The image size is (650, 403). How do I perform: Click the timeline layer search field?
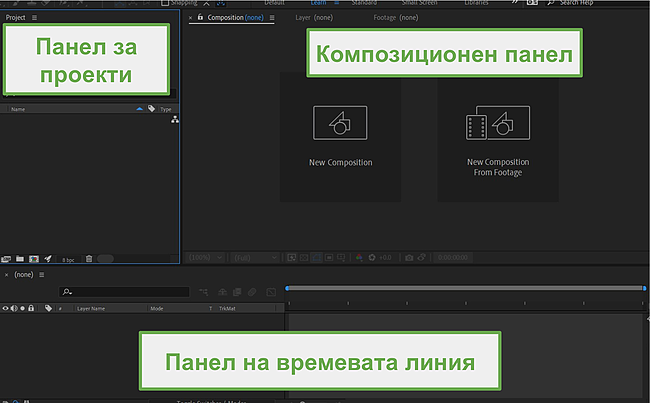click(124, 292)
